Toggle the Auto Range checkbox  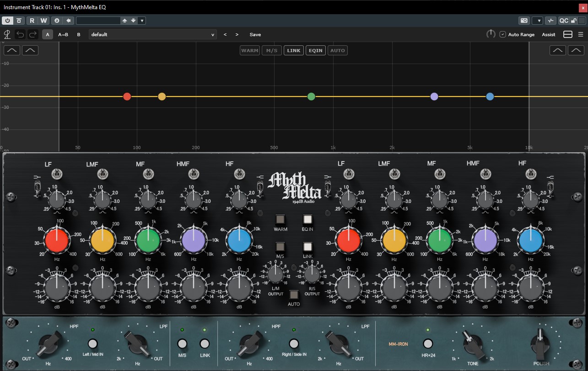(x=502, y=34)
